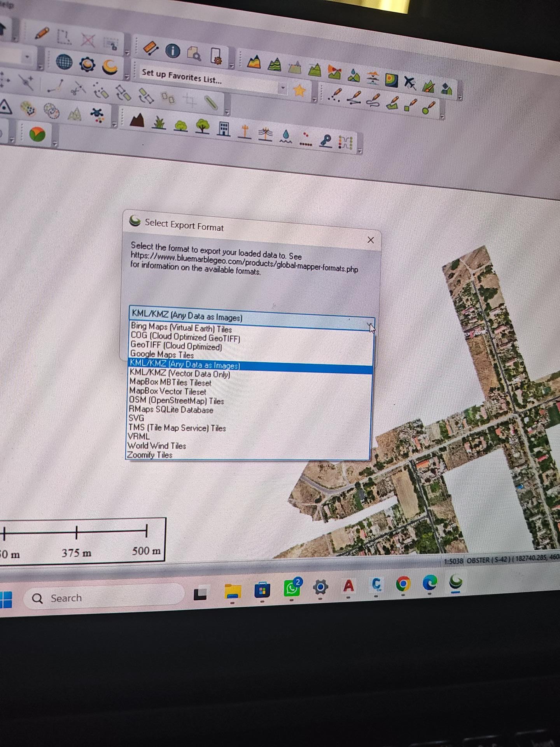Select the create rectangle area pencil tool
560x747 pixels.
tap(411, 104)
